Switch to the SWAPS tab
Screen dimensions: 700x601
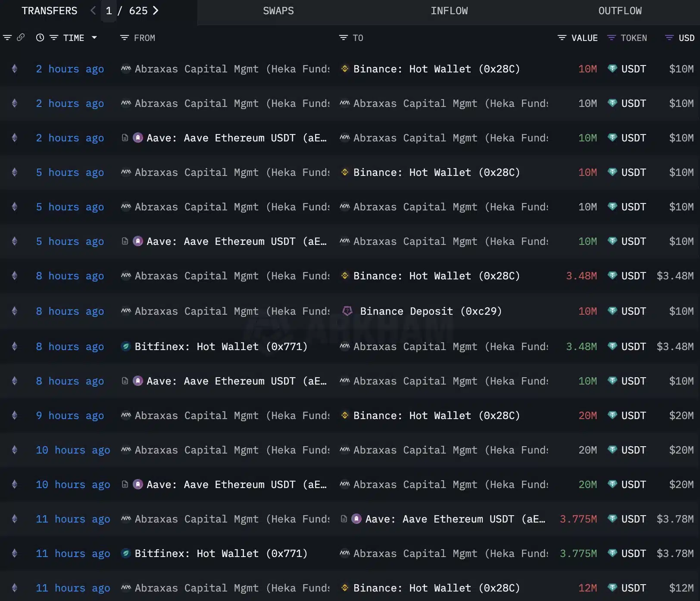[278, 11]
